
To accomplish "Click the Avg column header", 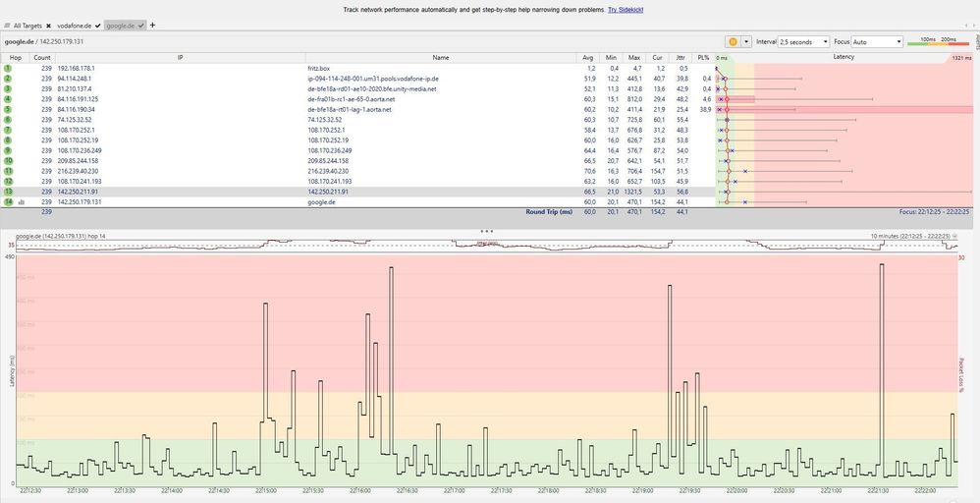I will pos(587,58).
